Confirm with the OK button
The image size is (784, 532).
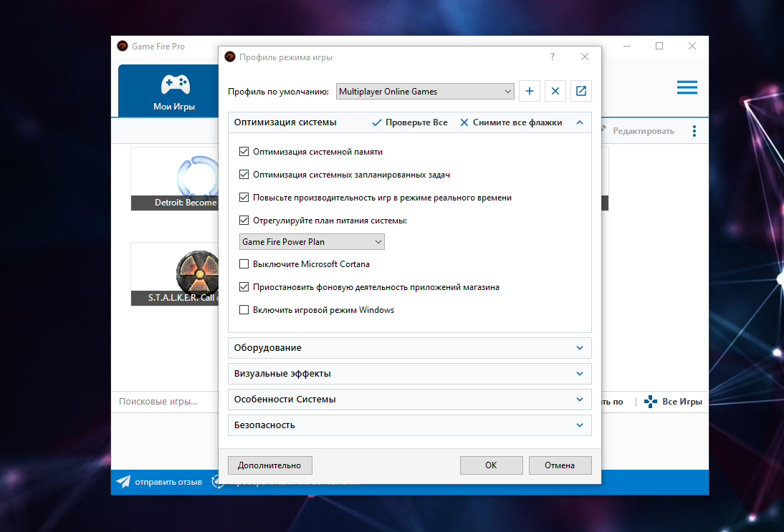click(x=492, y=465)
